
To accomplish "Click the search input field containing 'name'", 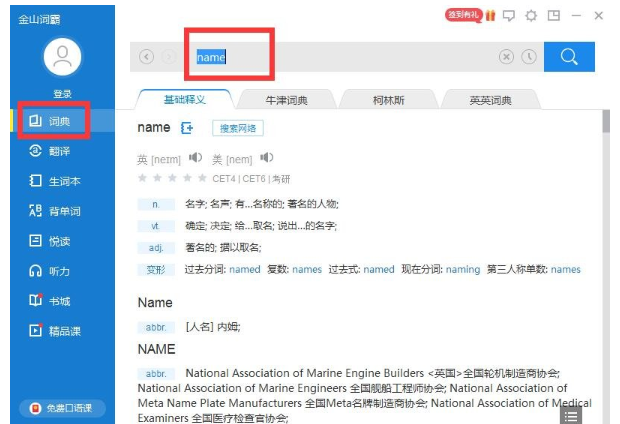I will 340,57.
